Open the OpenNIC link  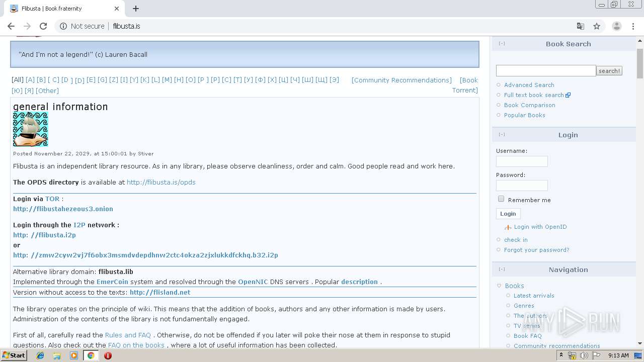pos(253,282)
